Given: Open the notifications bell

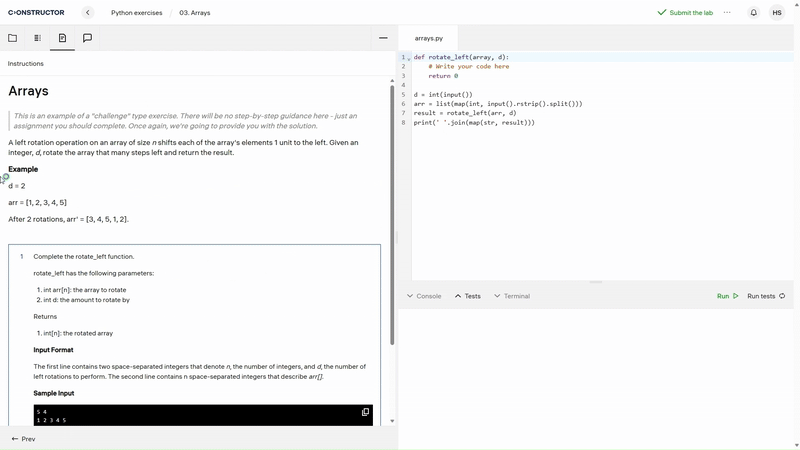Looking at the screenshot, I should click(753, 13).
